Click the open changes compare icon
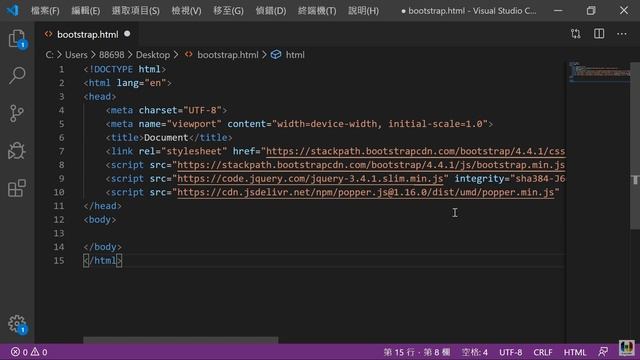The width and height of the screenshot is (640, 360). tap(576, 34)
